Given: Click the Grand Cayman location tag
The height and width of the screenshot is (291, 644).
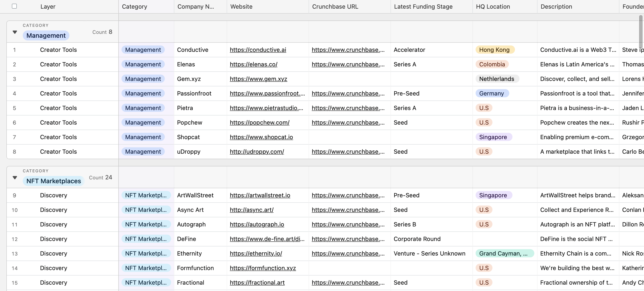Looking at the screenshot, I should 504,253.
